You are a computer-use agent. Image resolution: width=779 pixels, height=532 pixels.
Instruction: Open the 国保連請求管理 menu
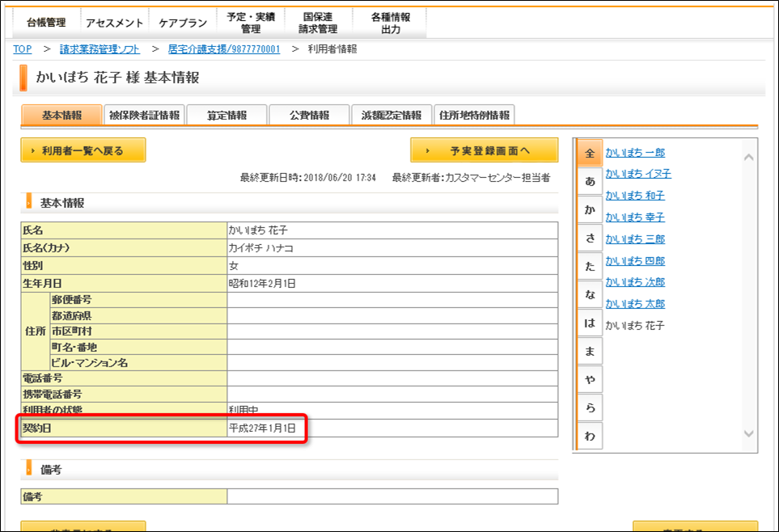pyautogui.click(x=318, y=23)
